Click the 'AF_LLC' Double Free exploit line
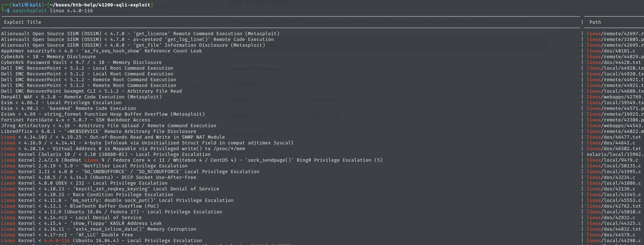The image size is (644, 245). (x=67, y=235)
